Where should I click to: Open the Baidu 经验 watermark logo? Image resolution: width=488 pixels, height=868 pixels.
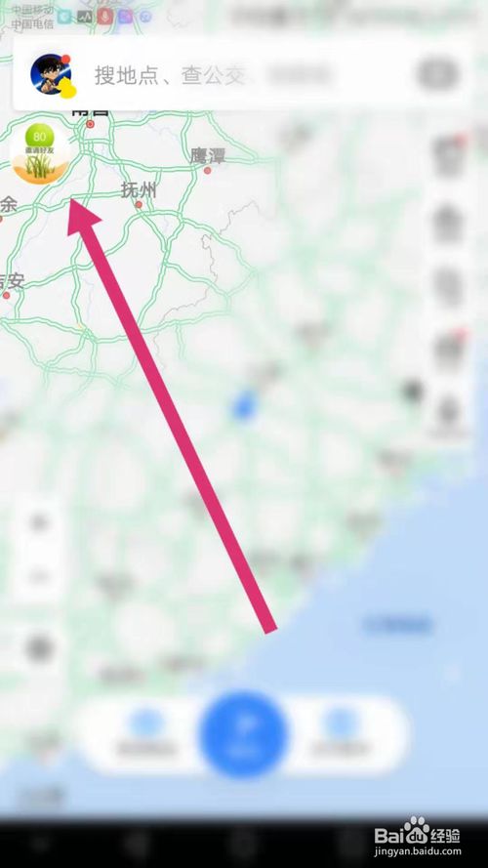[x=419, y=837]
